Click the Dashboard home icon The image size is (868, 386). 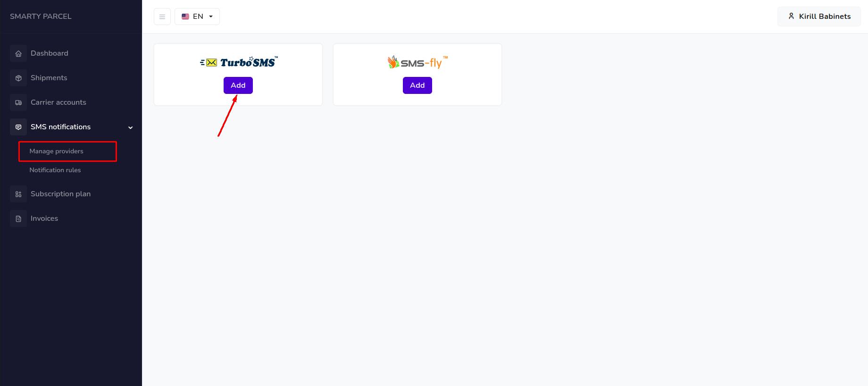(x=18, y=54)
